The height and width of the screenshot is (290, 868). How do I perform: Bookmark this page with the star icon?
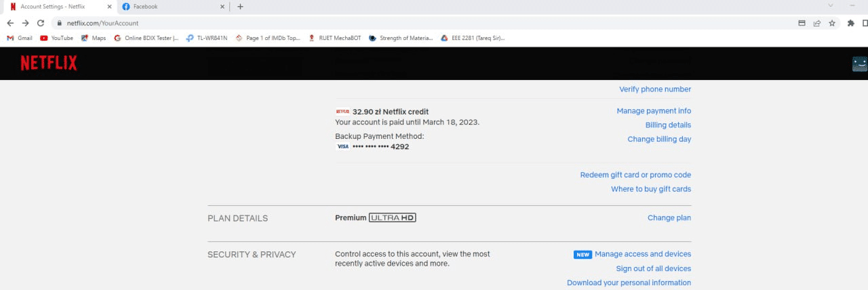point(832,23)
